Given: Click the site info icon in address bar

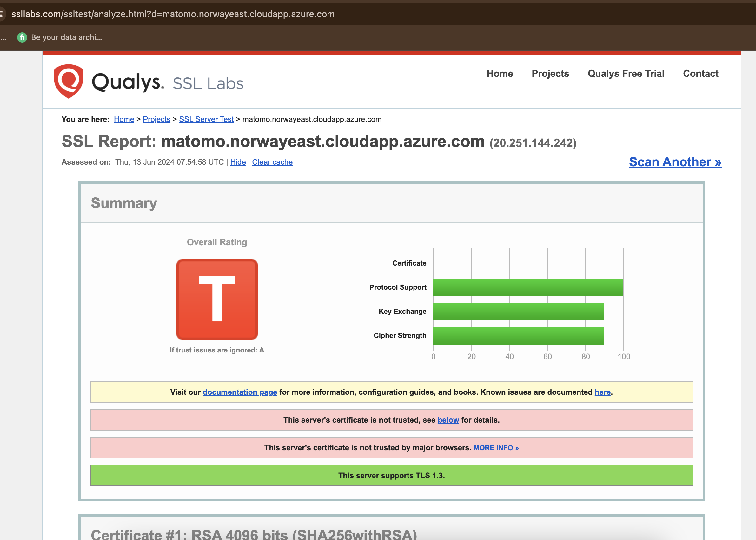Looking at the screenshot, I should click(2, 14).
